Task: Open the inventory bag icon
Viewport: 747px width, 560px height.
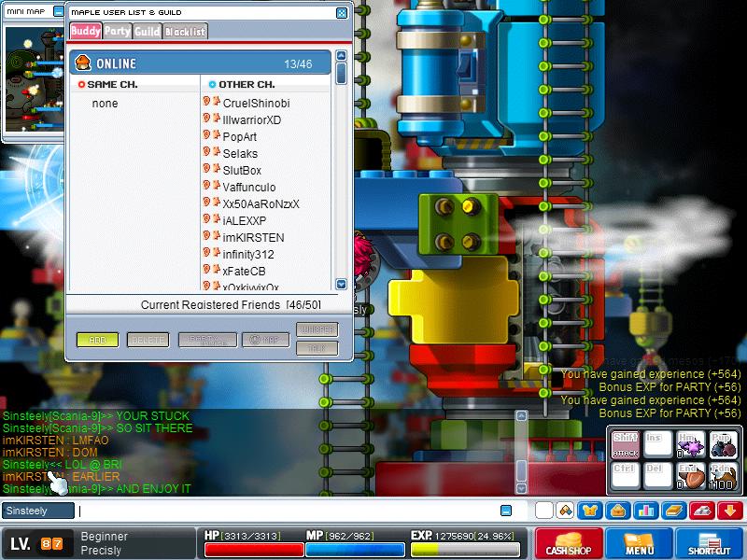Action: point(618,511)
